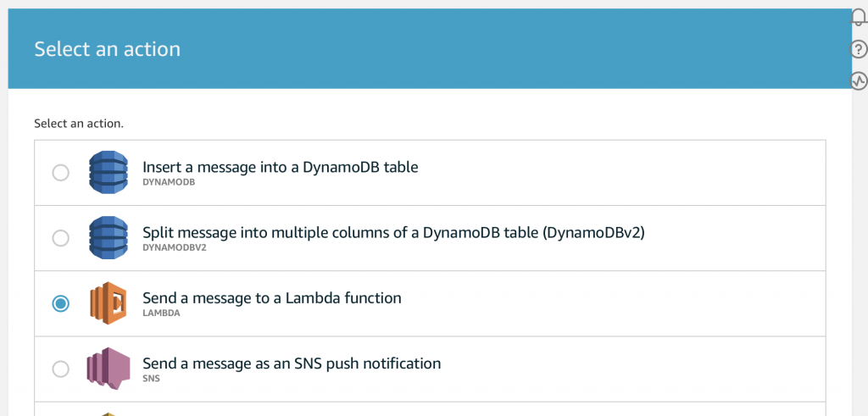The height and width of the screenshot is (416, 868).
Task: Click the small DYNAMODB caption label
Action: (169, 182)
